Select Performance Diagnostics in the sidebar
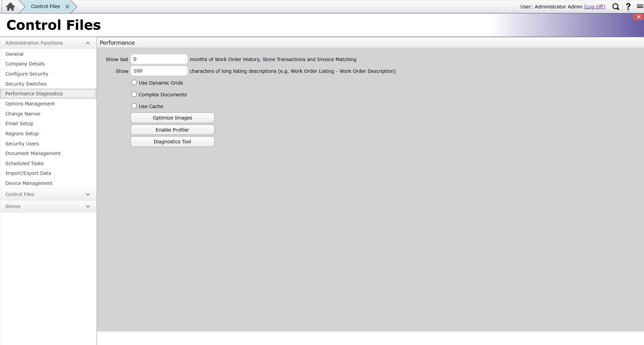Image resolution: width=644 pixels, height=345 pixels. click(34, 94)
